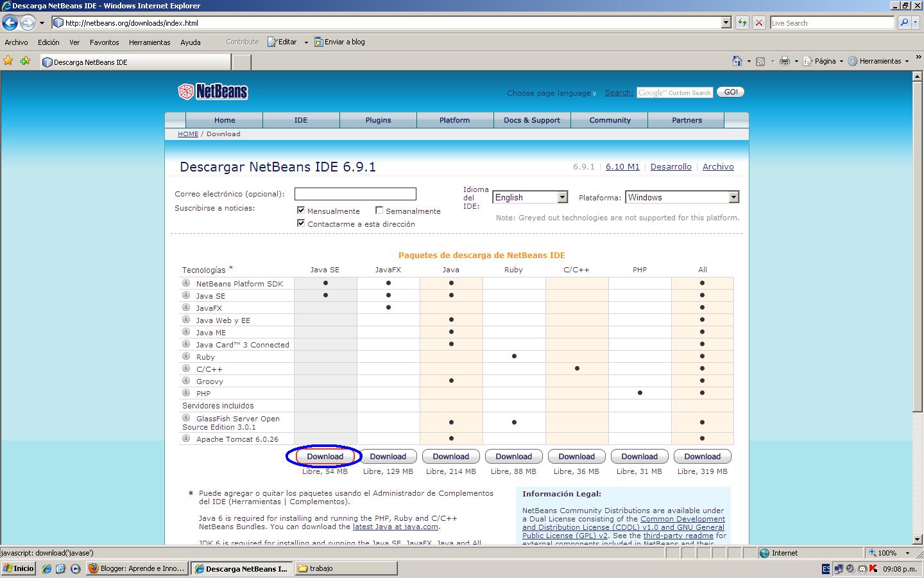Click the network connection tray icon
This screenshot has height=578, width=924.
coord(839,568)
